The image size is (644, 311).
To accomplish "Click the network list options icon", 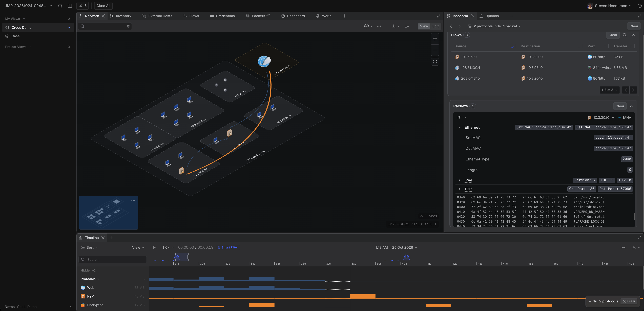I will click(407, 26).
